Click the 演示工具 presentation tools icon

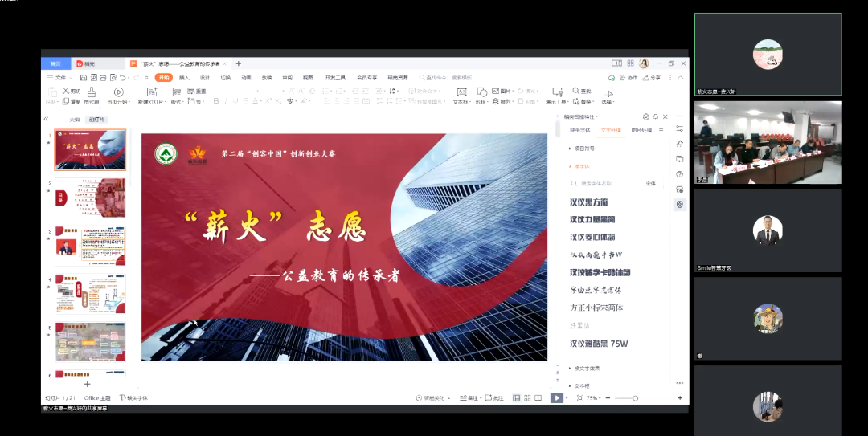tap(557, 92)
